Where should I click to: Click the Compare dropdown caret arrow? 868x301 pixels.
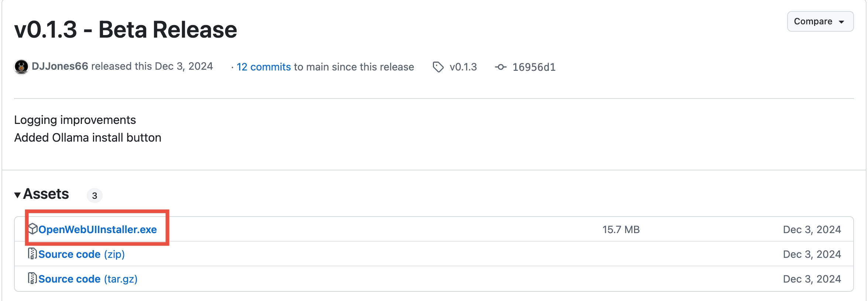841,22
